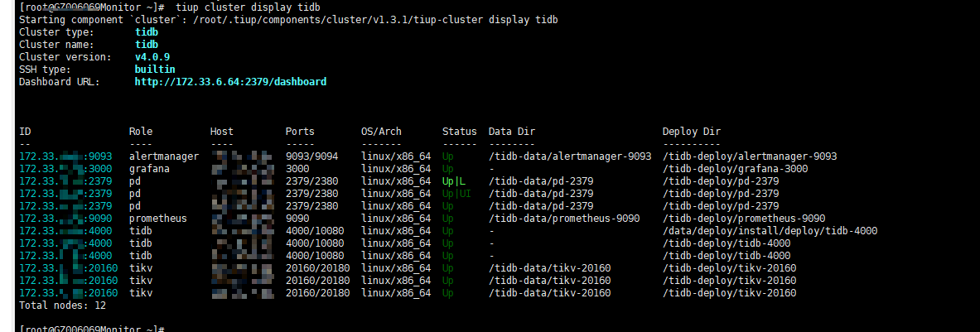Click the 'Dashboard URL:' label
The height and width of the screenshot is (332, 980).
tap(60, 82)
